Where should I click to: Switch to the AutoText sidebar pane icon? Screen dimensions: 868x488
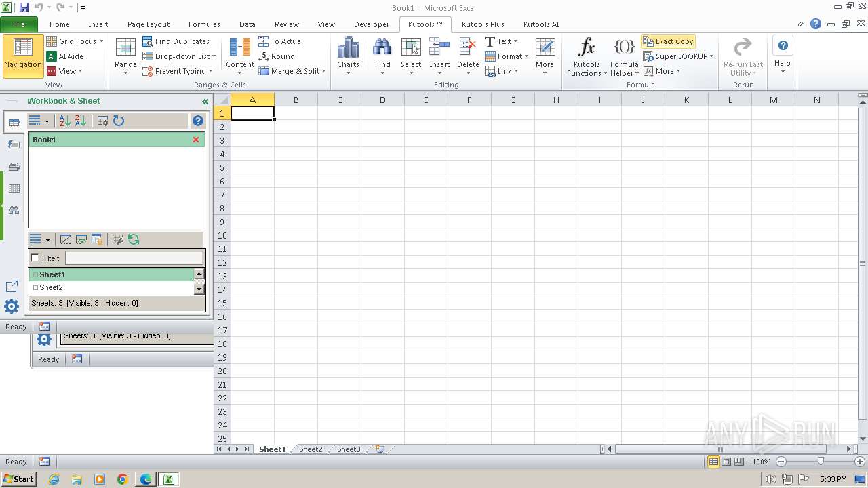pos(14,144)
